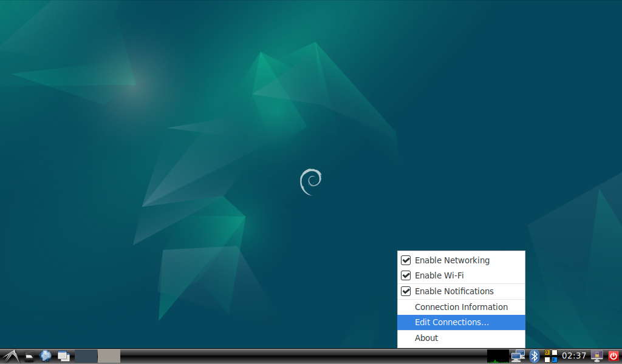Disable the Enable Notifications checkbox

coord(405,291)
